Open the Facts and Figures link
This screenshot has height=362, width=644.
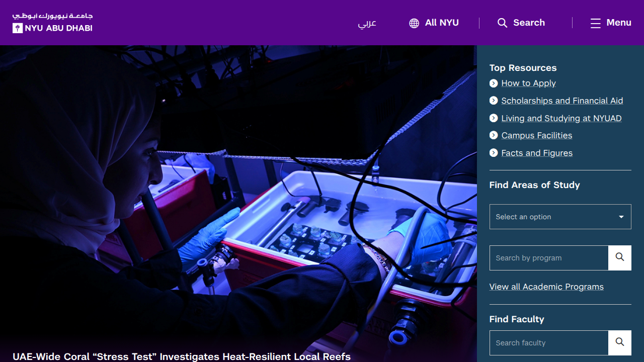pyautogui.click(x=537, y=153)
